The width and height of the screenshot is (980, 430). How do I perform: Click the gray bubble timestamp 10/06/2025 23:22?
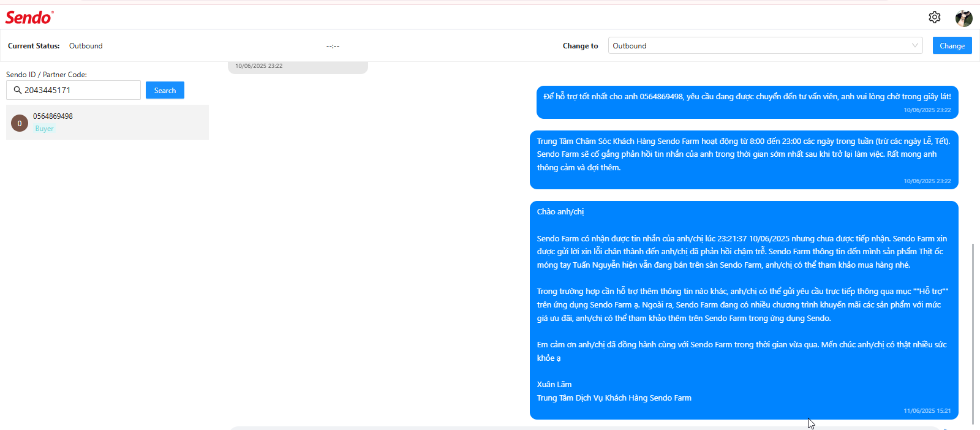click(259, 66)
